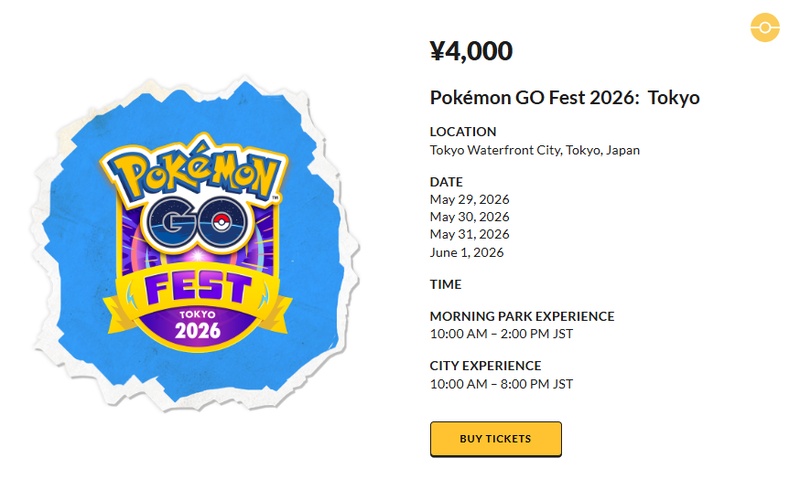Click the 10:00 AM – 2:00 PM JST time
The height and width of the screenshot is (479, 800).
(501, 333)
